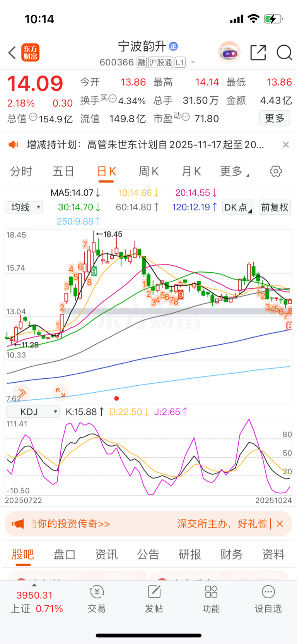Tap the 沪股通 tag
297x644 pixels.
pyautogui.click(x=161, y=62)
